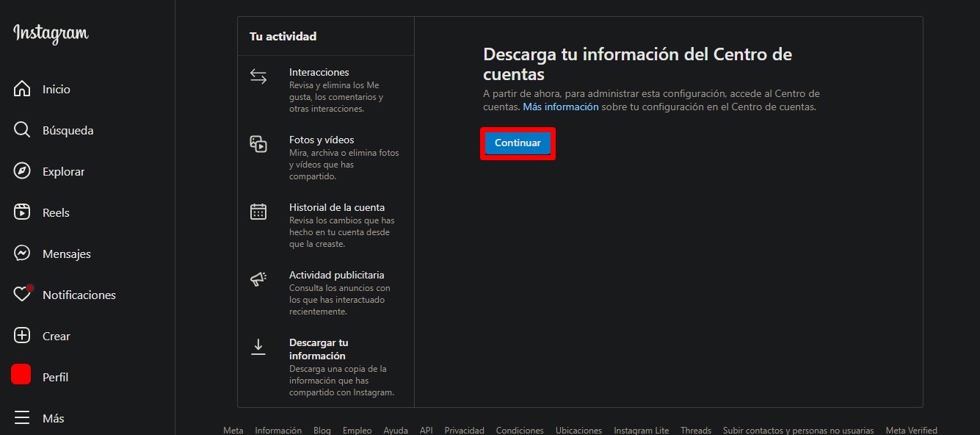
Task: Select the Fotos y vídeos section
Action: 326,157
